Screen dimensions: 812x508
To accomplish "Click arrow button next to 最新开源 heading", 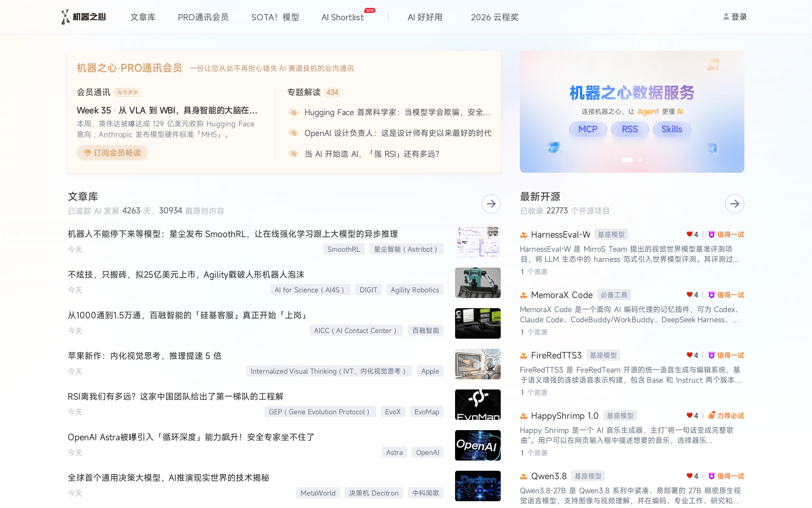I will pos(735,204).
